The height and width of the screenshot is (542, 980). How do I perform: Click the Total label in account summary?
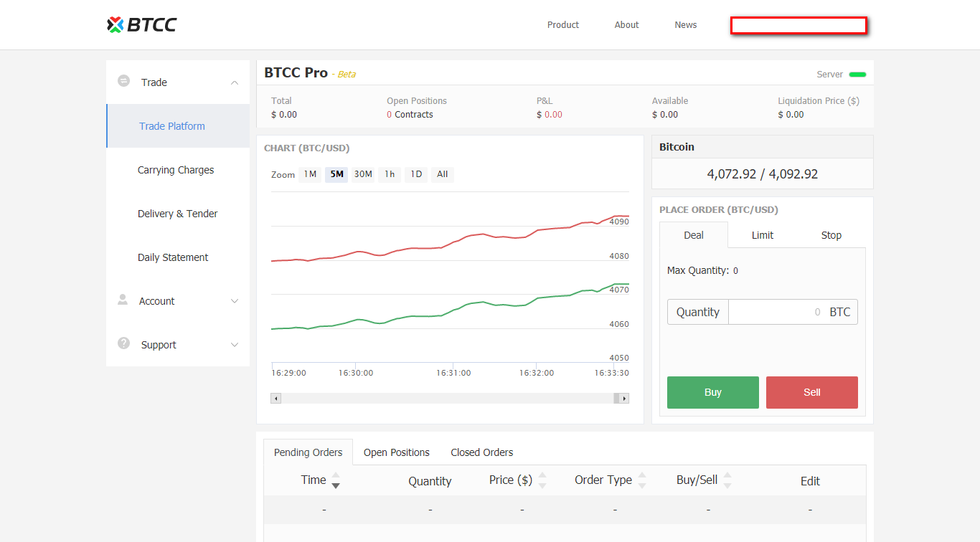coord(281,101)
